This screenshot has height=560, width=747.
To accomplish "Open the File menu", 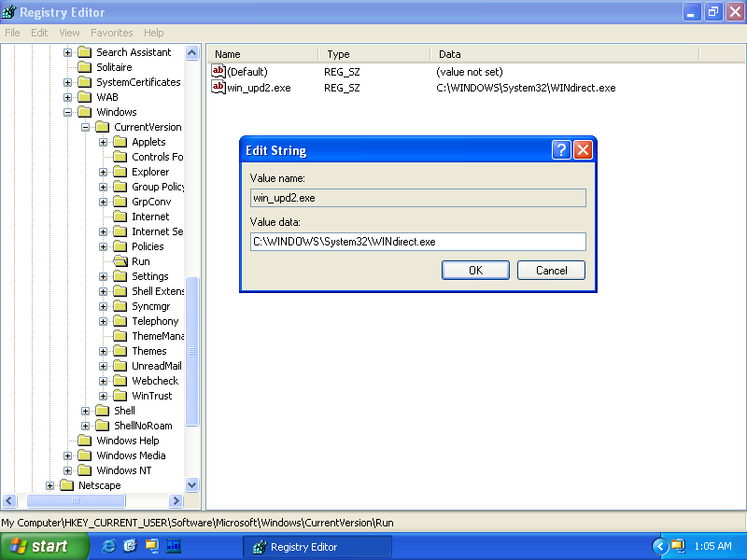I will 12,33.
